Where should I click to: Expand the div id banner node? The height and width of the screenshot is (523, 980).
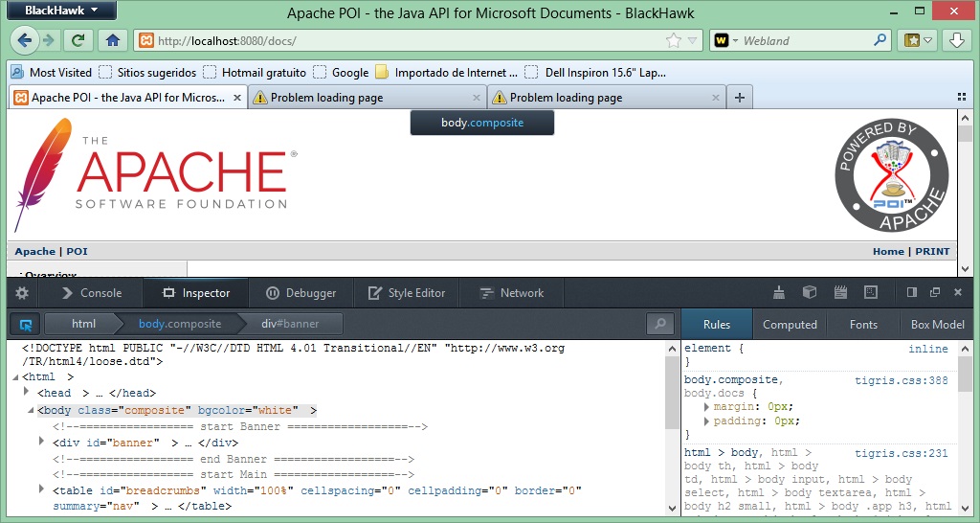click(42, 442)
